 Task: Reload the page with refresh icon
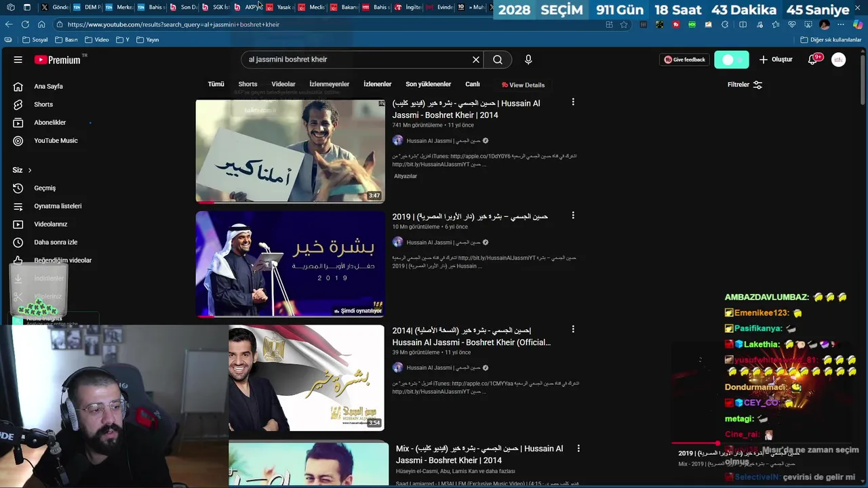(25, 24)
